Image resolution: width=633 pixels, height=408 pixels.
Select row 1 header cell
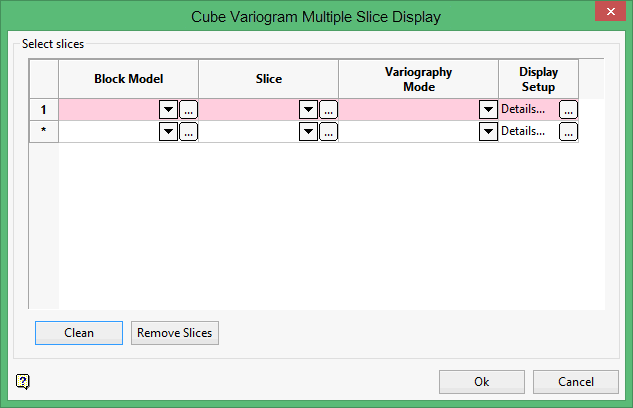coord(44,110)
